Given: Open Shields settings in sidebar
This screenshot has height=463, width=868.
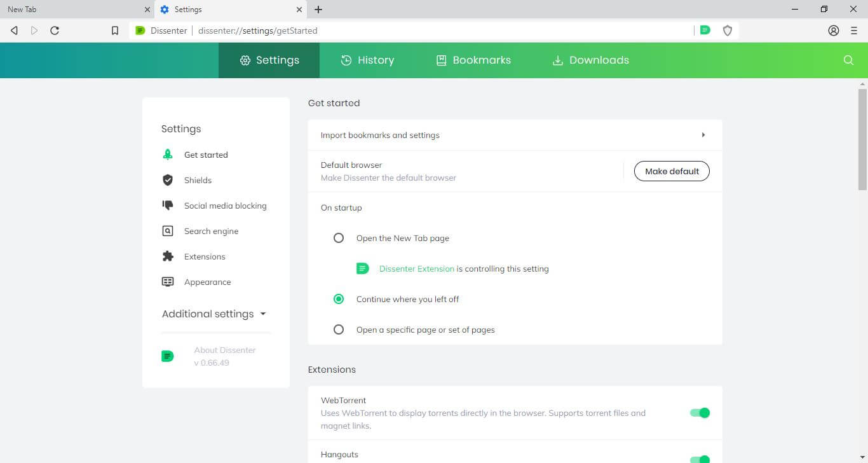Looking at the screenshot, I should 198,180.
